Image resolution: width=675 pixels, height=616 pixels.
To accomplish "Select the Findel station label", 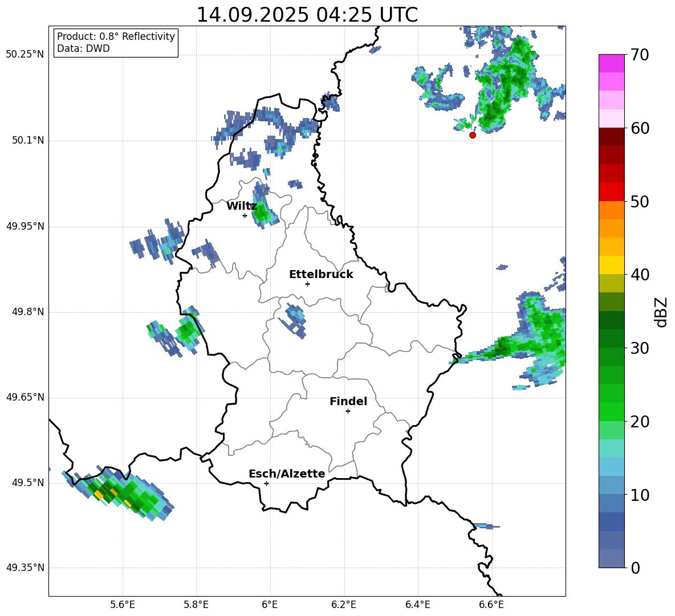I will (x=348, y=401).
